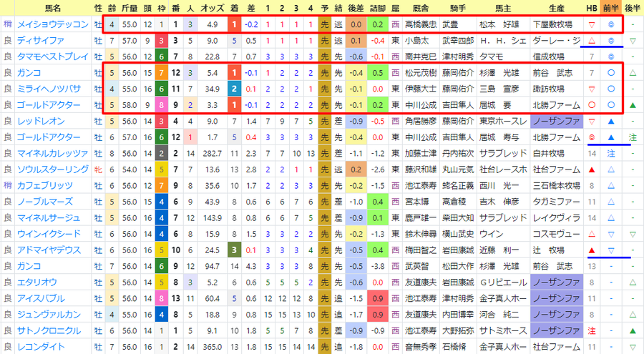Sort by the 後半 column header
This screenshot has height=354, width=644.
[633, 8]
